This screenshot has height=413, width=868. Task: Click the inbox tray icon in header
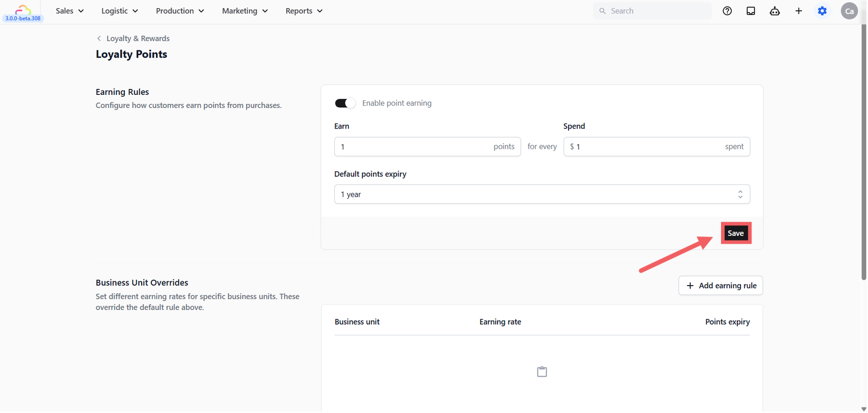point(751,11)
